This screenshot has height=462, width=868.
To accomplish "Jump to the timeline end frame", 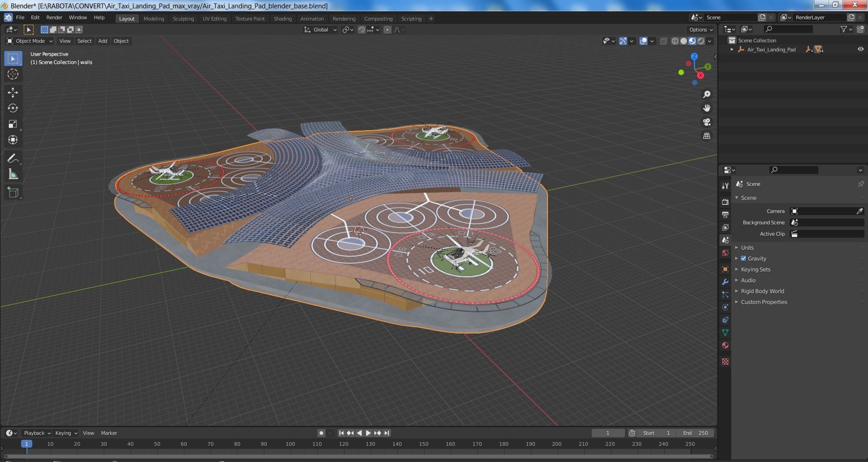I will [x=387, y=433].
